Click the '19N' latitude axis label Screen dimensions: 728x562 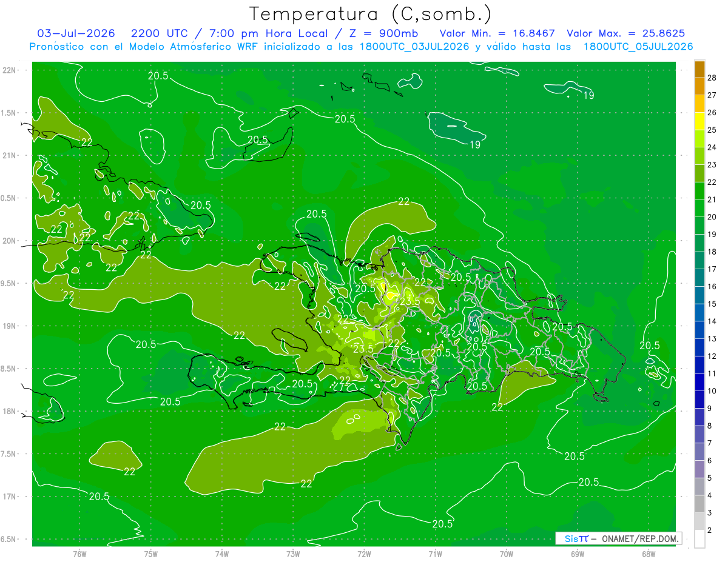coord(9,326)
